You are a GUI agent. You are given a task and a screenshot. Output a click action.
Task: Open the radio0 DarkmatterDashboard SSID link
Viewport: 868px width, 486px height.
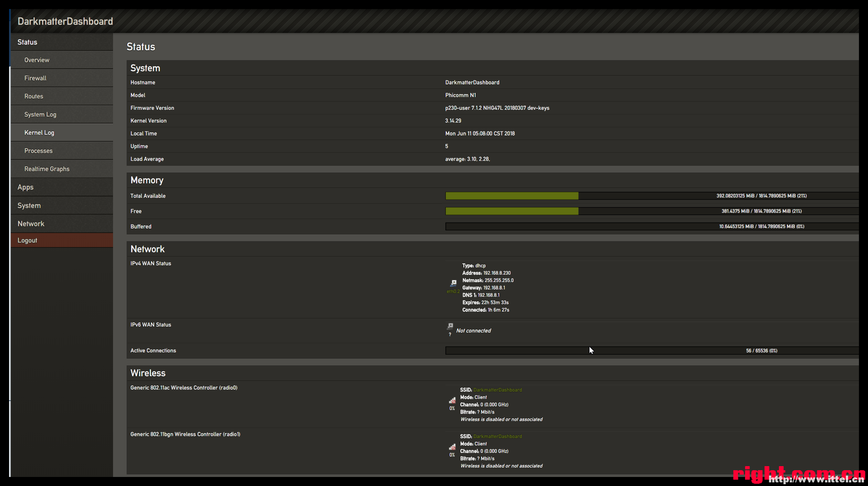497,390
